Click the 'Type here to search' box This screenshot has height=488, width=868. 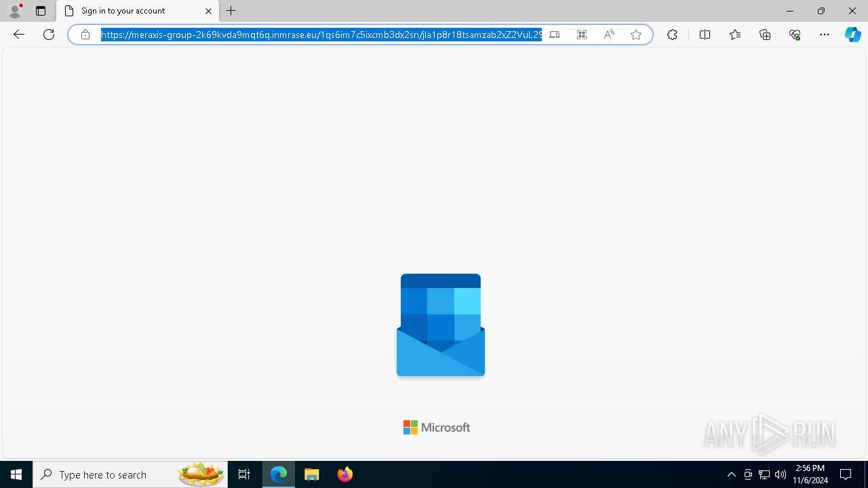(x=130, y=474)
